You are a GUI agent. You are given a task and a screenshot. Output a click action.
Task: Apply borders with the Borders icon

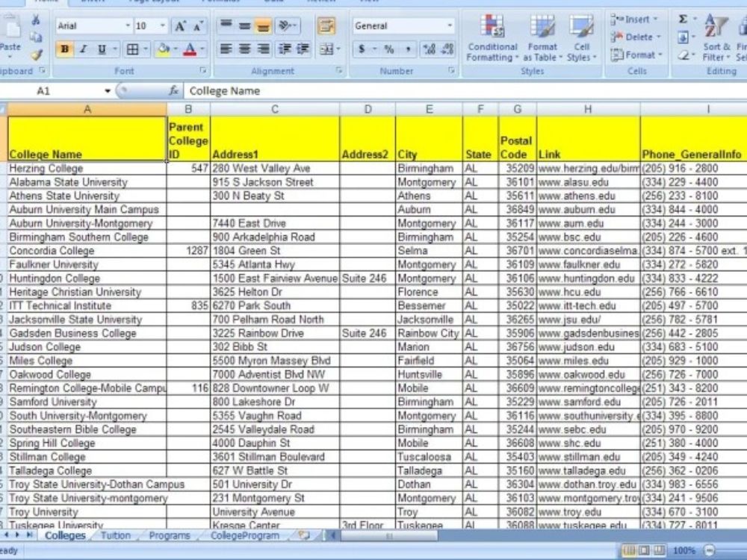coord(132,49)
